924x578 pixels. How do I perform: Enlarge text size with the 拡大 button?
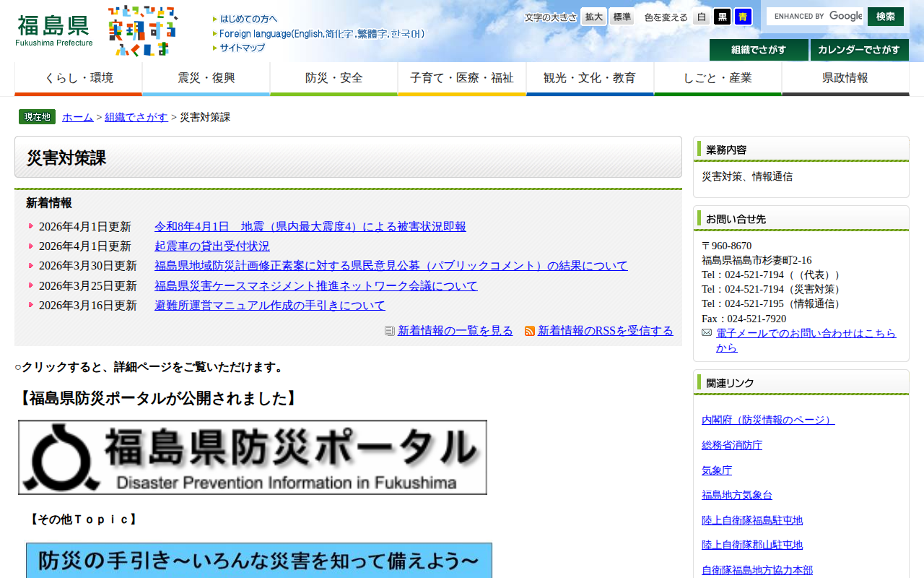click(x=593, y=17)
